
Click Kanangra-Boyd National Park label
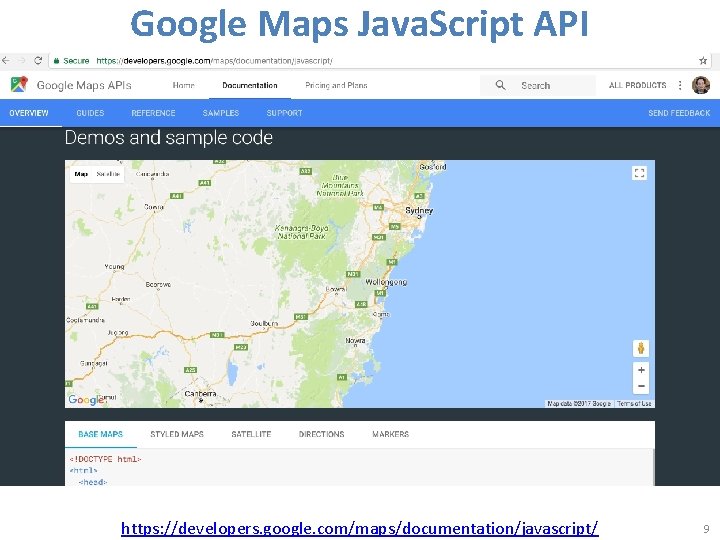coord(301,232)
